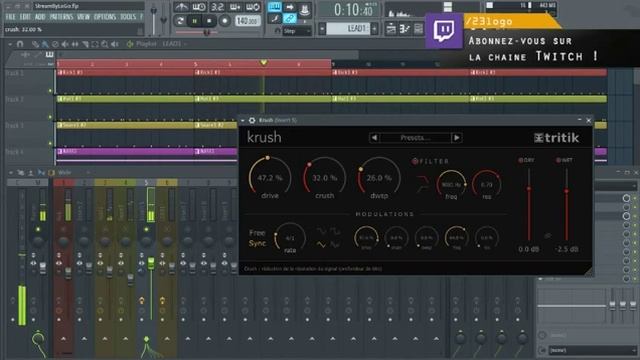This screenshot has height=360, width=640.
Task: Click the dry/wet link icon in Krush
Action: pos(548,236)
